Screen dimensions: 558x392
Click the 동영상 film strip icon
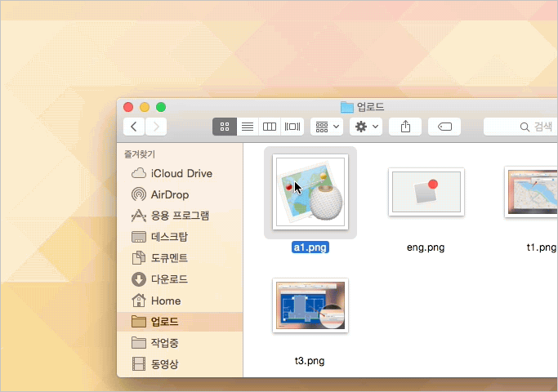139,364
